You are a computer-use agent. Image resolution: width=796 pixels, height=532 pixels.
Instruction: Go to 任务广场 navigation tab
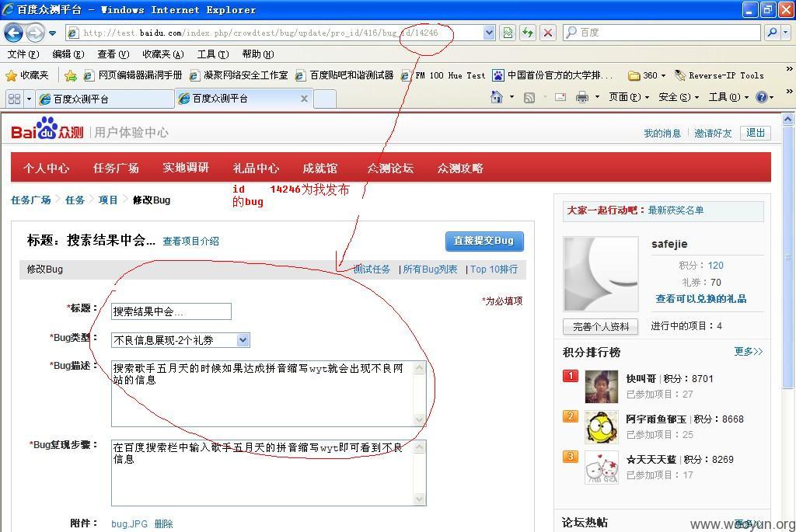tap(116, 168)
